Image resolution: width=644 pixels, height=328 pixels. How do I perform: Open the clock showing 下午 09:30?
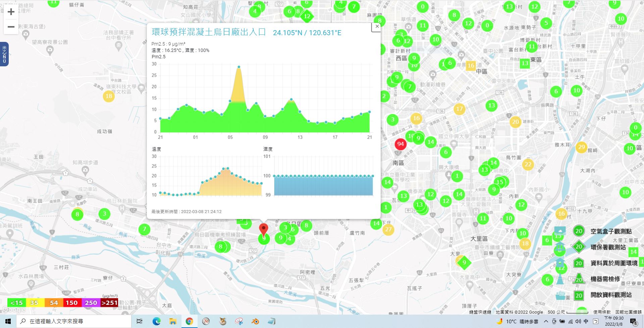click(614, 321)
